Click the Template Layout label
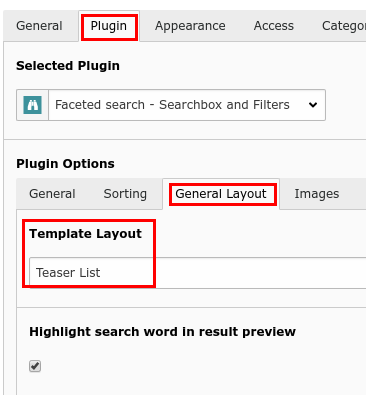Image resolution: width=366 pixels, height=395 pixels. tap(86, 234)
